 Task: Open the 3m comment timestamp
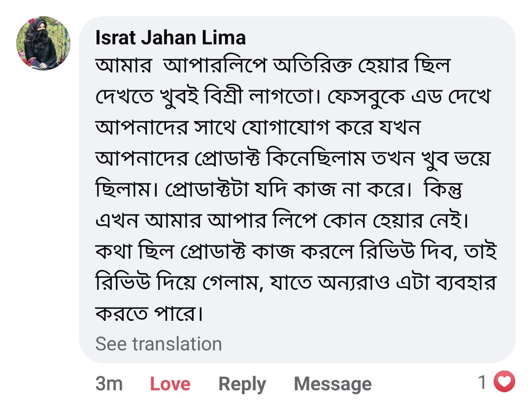[109, 384]
